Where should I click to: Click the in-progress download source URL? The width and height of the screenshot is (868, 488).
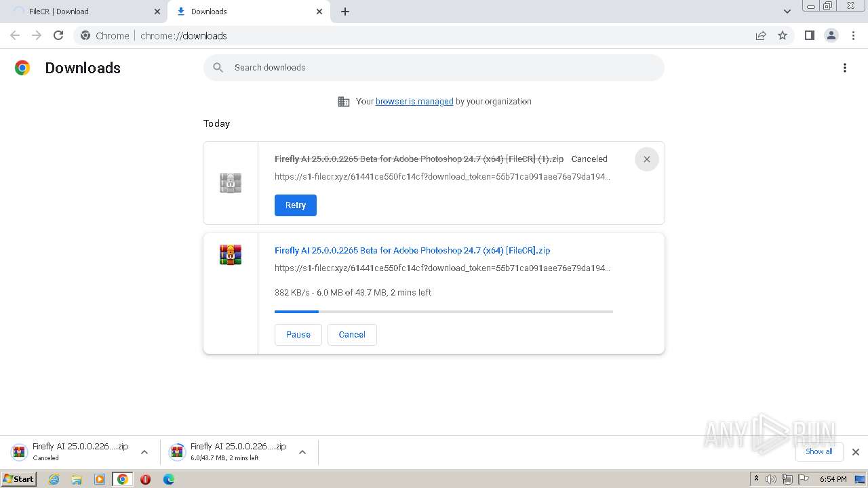click(x=442, y=268)
